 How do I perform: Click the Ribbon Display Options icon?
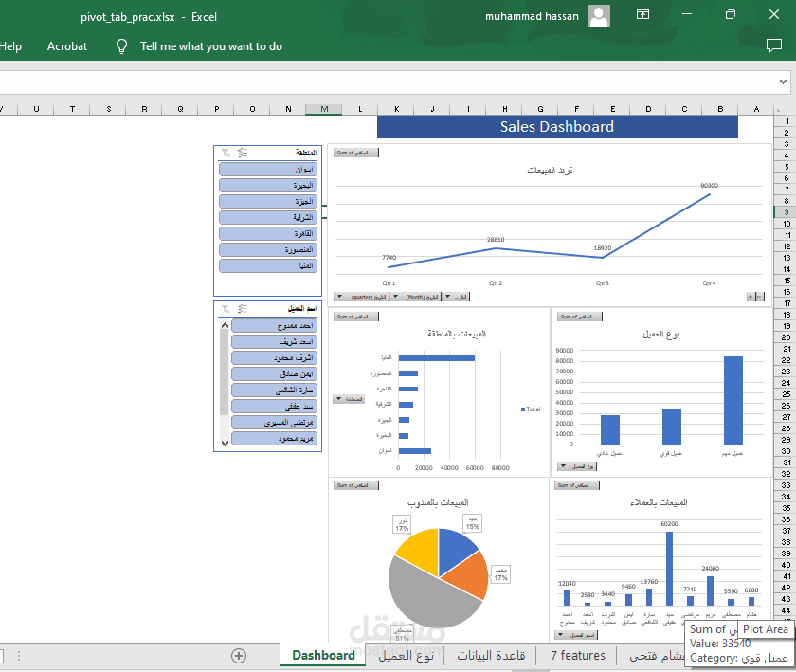point(644,14)
